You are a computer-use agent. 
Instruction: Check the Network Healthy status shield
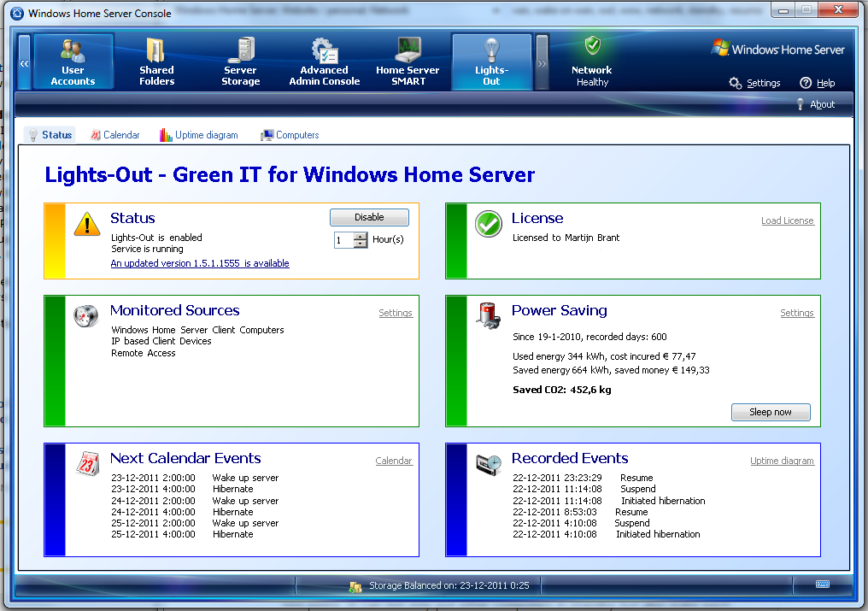point(592,45)
